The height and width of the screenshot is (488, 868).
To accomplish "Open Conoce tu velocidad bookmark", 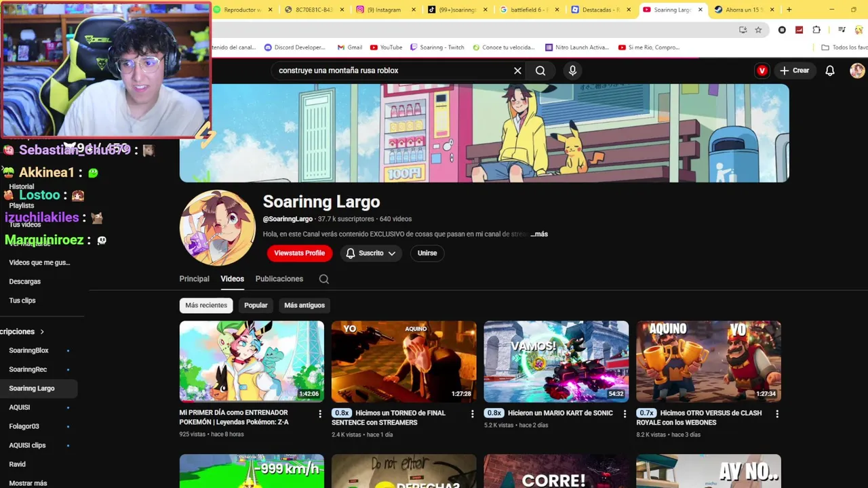I will coord(504,47).
